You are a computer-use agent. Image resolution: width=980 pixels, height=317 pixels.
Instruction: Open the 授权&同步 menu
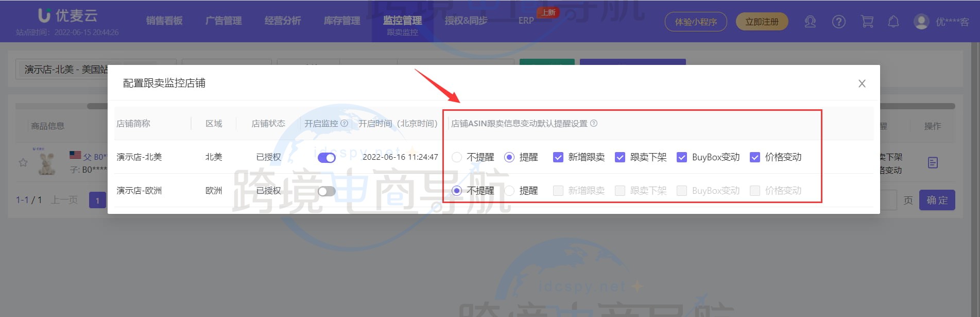[466, 21]
